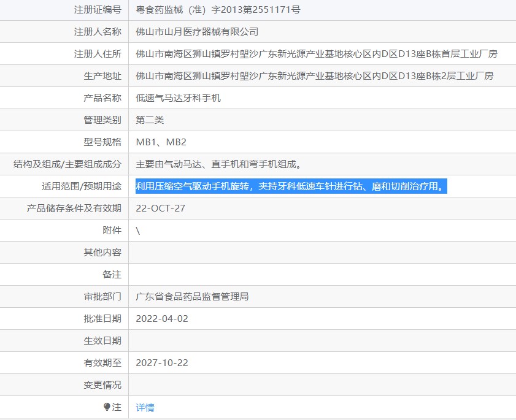The width and height of the screenshot is (516, 420).
Task: Click the 变更情况 label
Action: pyautogui.click(x=102, y=385)
